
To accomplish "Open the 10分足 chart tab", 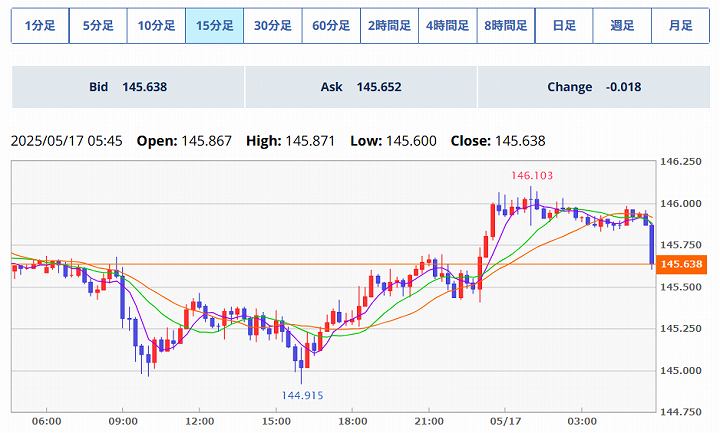I will [x=156, y=25].
